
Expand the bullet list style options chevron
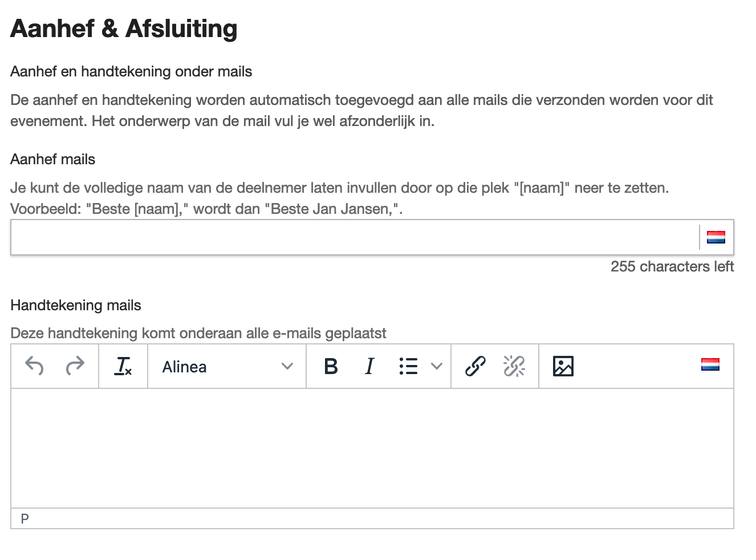(437, 367)
